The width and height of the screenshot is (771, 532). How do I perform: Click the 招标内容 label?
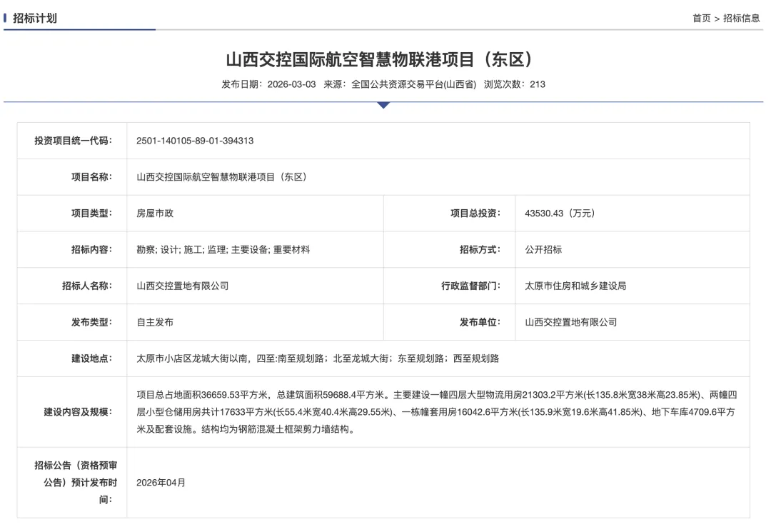coord(91,250)
